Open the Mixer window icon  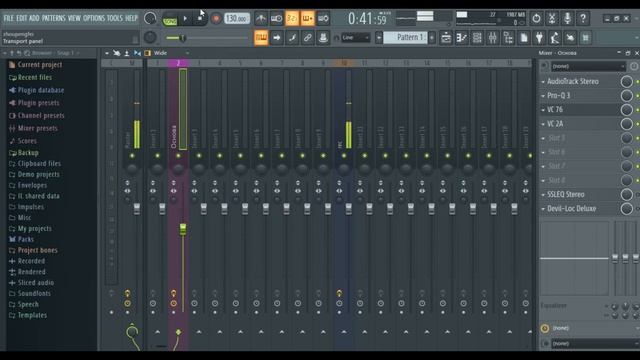[x=493, y=38]
